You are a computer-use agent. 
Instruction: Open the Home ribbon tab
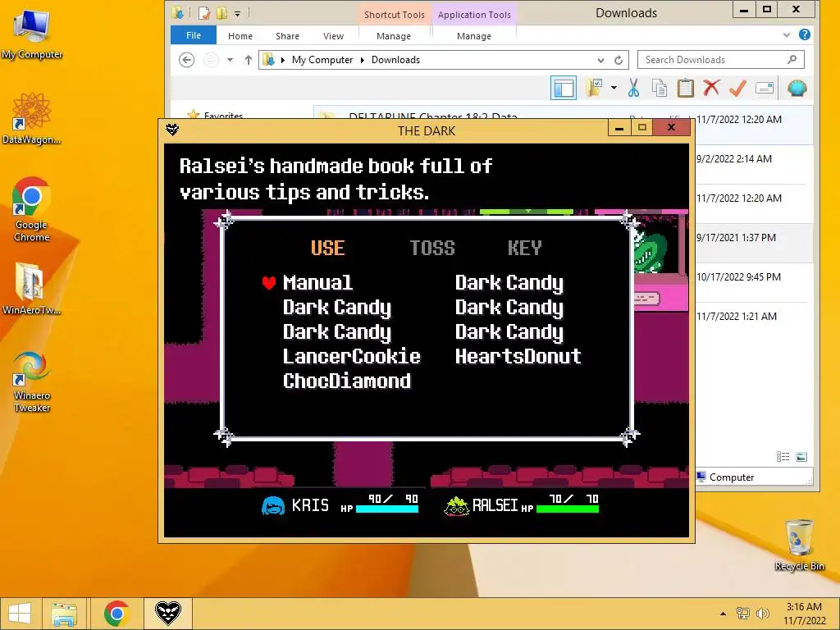(x=240, y=36)
